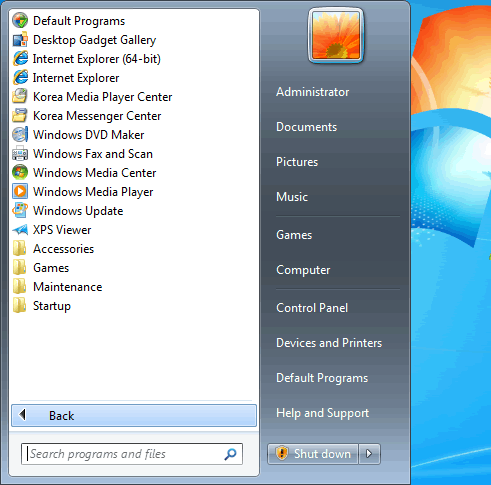Open Control Panel
491x485 pixels.
point(312,308)
